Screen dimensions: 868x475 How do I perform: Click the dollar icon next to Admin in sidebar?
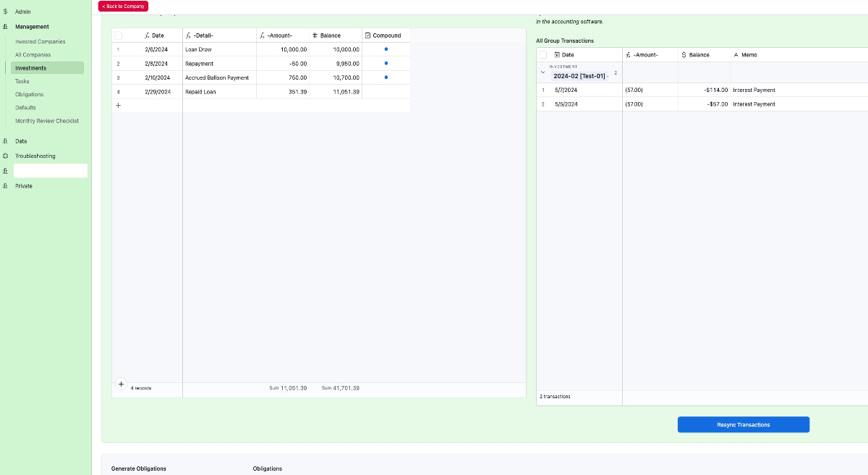(x=6, y=11)
